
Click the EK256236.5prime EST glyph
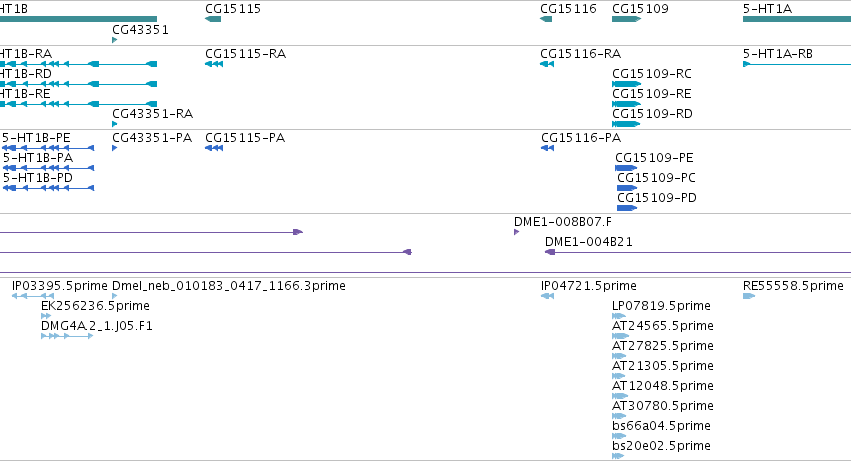46,317
